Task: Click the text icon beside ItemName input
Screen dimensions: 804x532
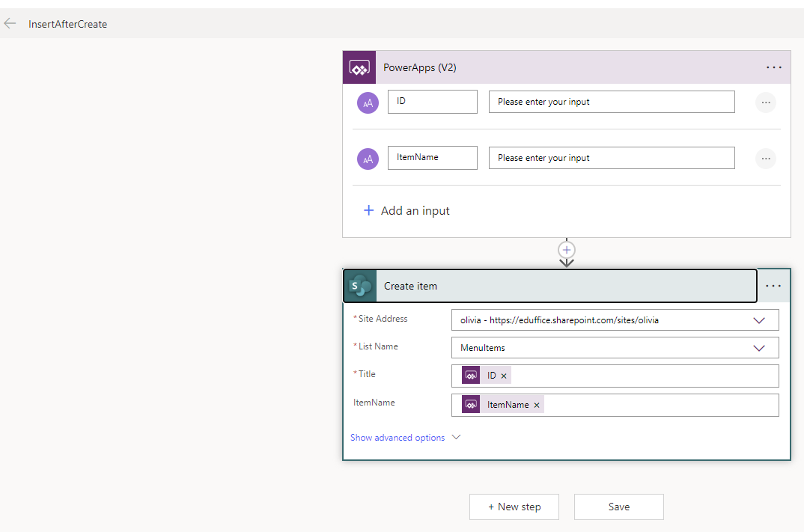Action: (368, 158)
